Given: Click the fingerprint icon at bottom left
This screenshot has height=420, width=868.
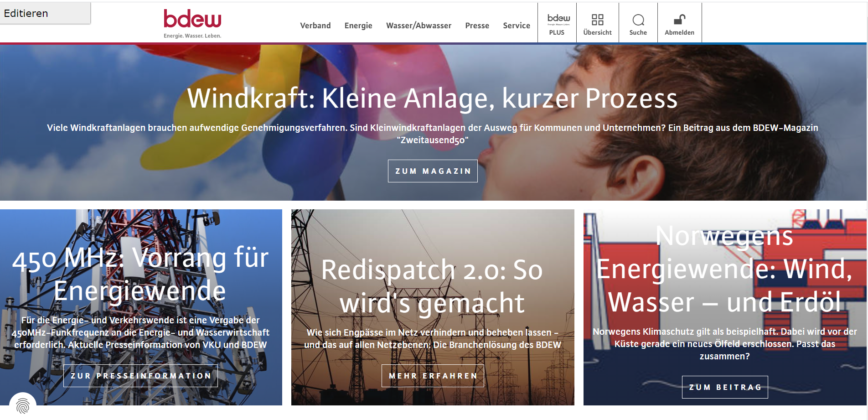Looking at the screenshot, I should click(x=23, y=405).
